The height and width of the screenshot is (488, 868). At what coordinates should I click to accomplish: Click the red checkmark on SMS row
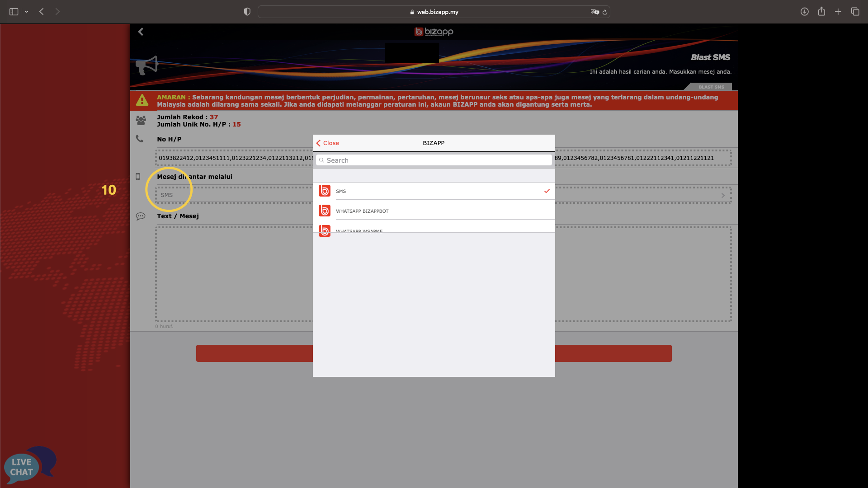(547, 191)
